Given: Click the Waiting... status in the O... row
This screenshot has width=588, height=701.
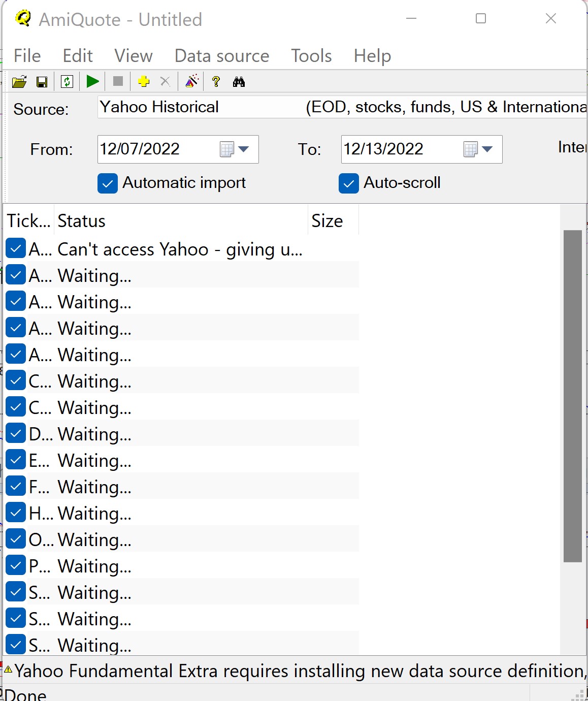Looking at the screenshot, I should [x=94, y=540].
